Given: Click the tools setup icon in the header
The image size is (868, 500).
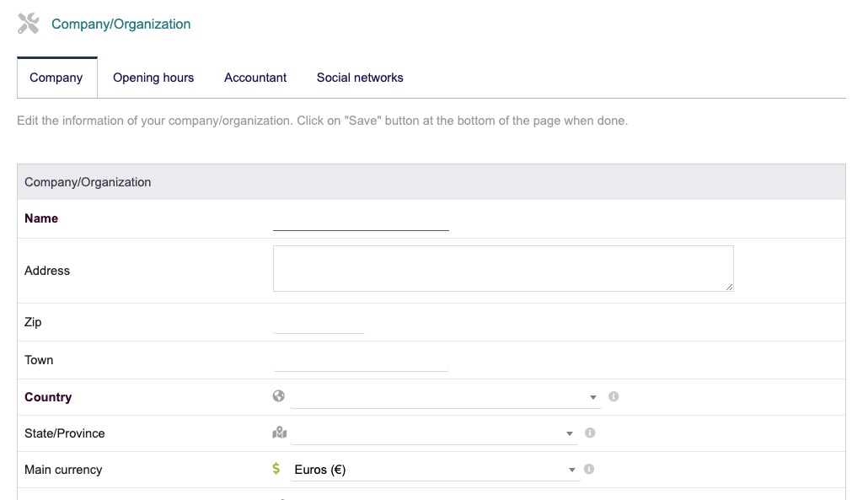Looking at the screenshot, I should pyautogui.click(x=27, y=23).
